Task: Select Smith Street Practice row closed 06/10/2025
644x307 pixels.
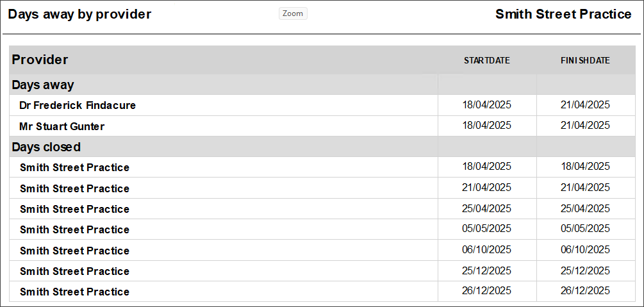Action: pos(322,251)
